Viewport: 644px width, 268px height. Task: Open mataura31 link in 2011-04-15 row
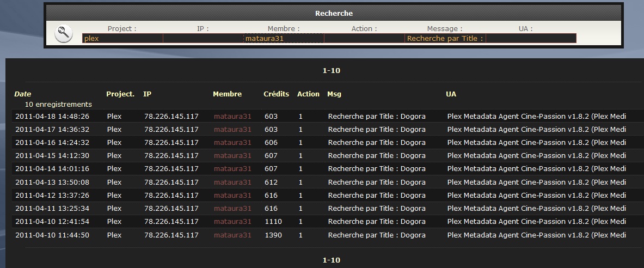pyautogui.click(x=232, y=156)
